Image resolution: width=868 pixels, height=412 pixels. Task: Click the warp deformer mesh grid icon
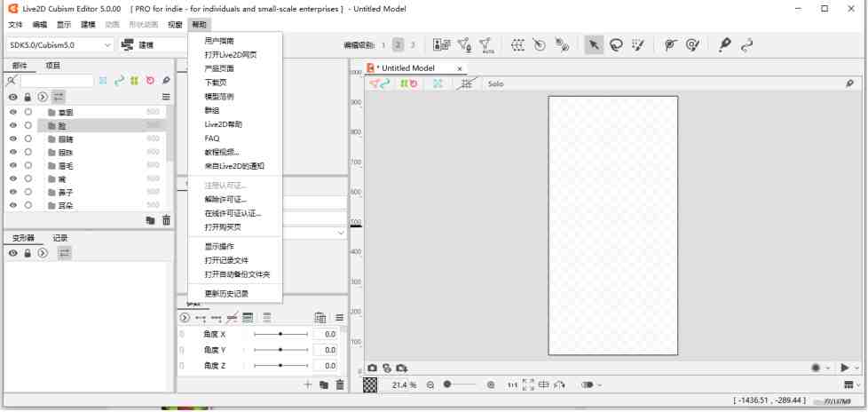pos(517,45)
